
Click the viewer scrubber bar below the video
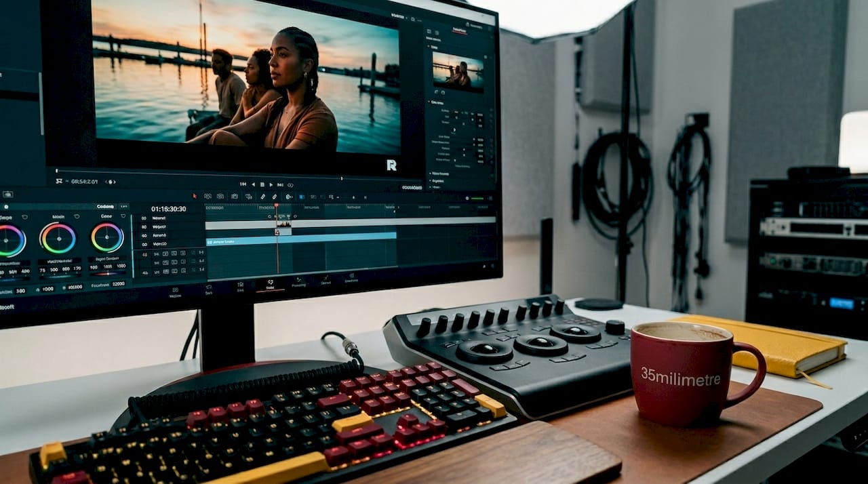coord(238,176)
